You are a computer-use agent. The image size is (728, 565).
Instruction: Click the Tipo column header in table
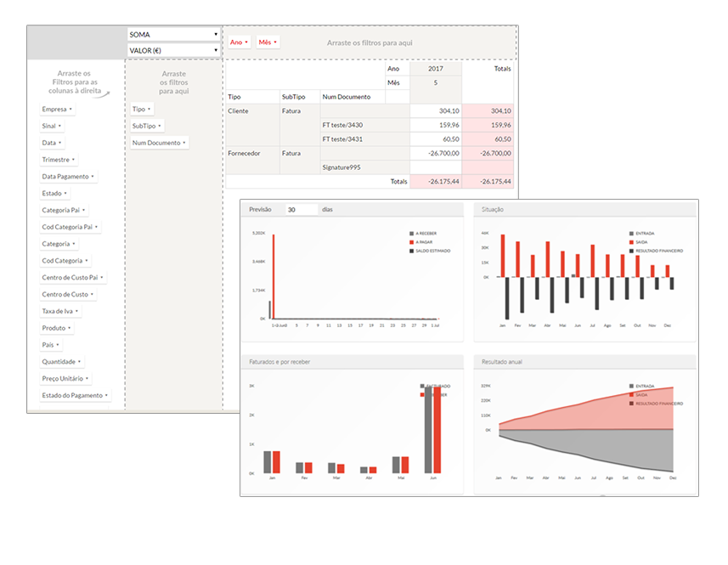(234, 97)
